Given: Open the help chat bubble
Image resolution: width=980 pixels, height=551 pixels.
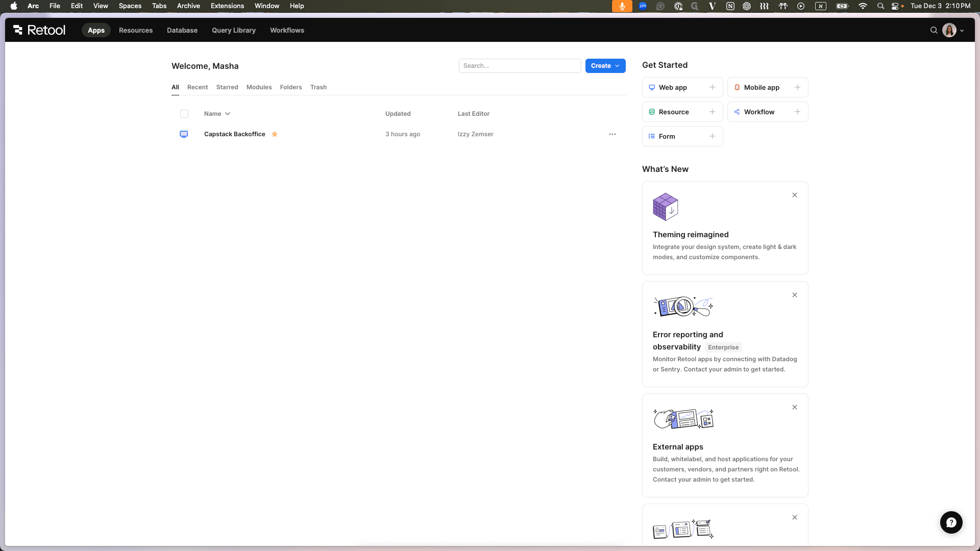Looking at the screenshot, I should 951,522.
